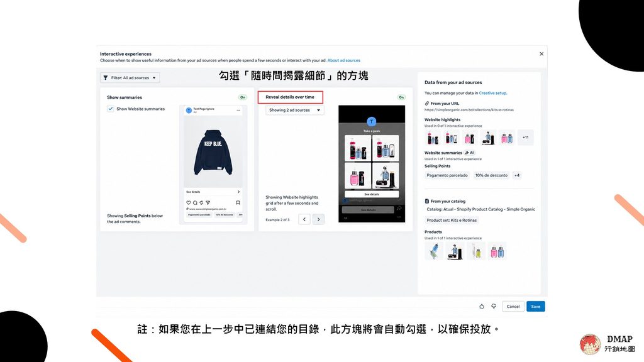
Task: Toggle the Show summaries On switch
Action: click(243, 97)
